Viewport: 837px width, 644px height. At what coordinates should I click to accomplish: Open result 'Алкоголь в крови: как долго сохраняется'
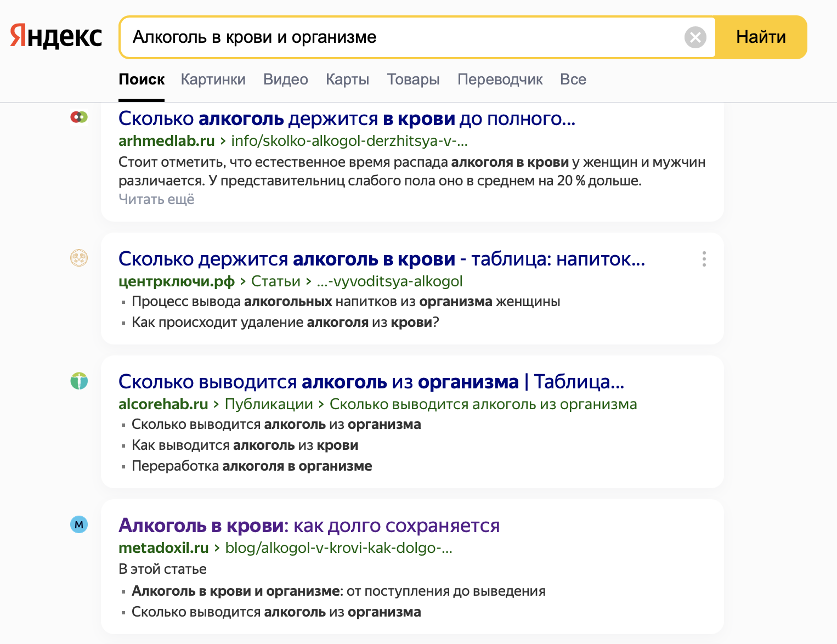pos(309,526)
